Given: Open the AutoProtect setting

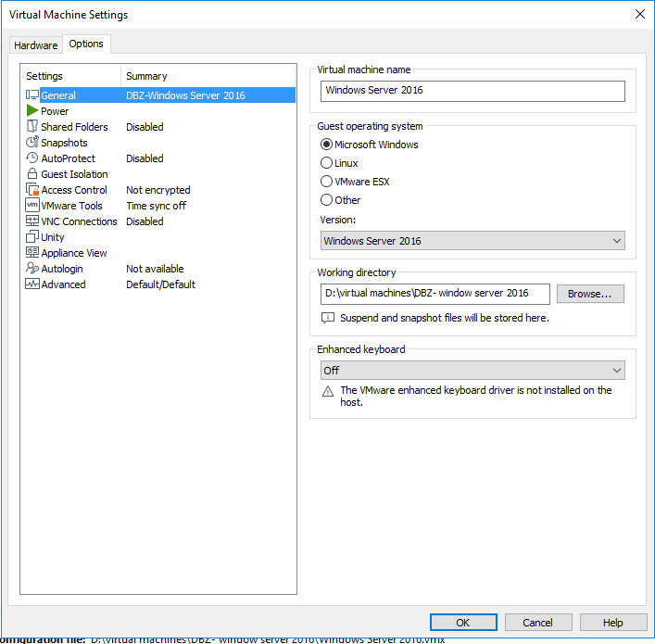Looking at the screenshot, I should 160,158.
